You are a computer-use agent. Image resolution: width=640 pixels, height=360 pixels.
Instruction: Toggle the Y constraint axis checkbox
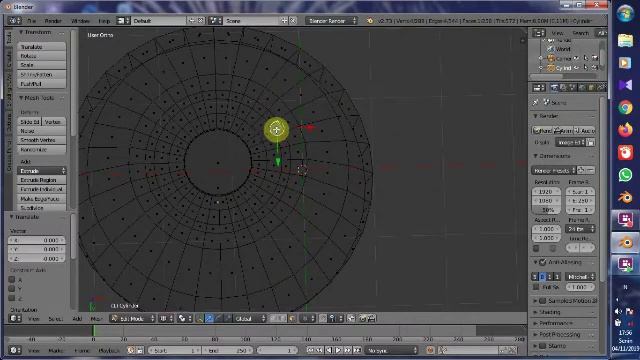click(12, 289)
